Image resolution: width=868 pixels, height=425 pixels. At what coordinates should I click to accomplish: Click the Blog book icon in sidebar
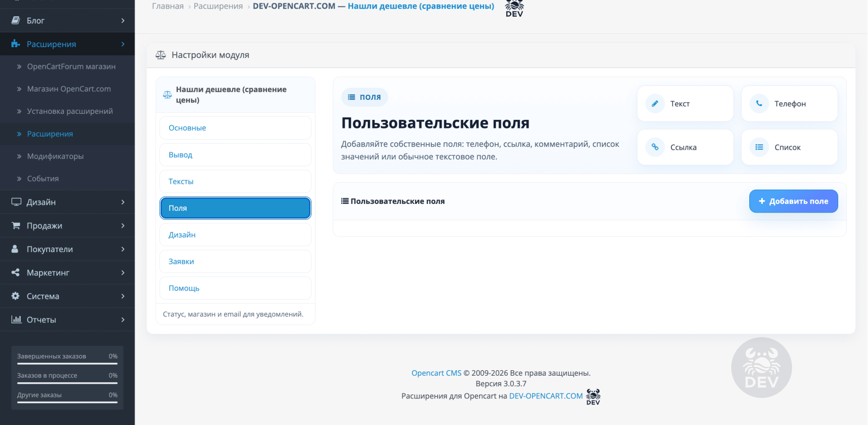click(x=16, y=21)
